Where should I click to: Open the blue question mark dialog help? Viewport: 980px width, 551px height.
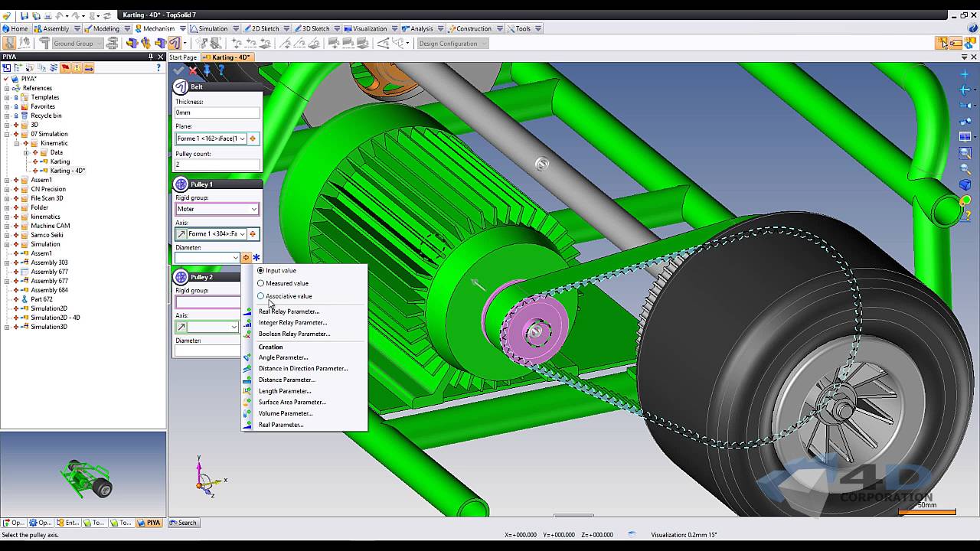[221, 70]
